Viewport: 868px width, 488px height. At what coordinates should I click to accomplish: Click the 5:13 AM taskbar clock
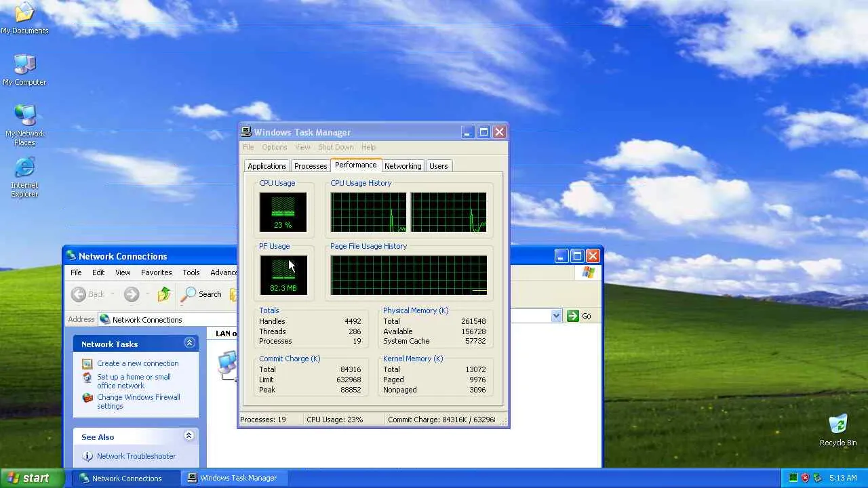pyautogui.click(x=843, y=478)
